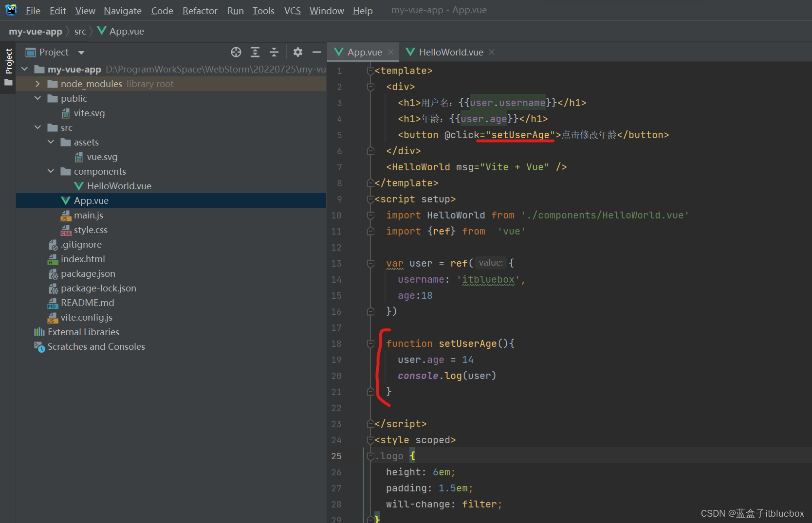
Task: Click the style.css file icon
Action: [66, 230]
